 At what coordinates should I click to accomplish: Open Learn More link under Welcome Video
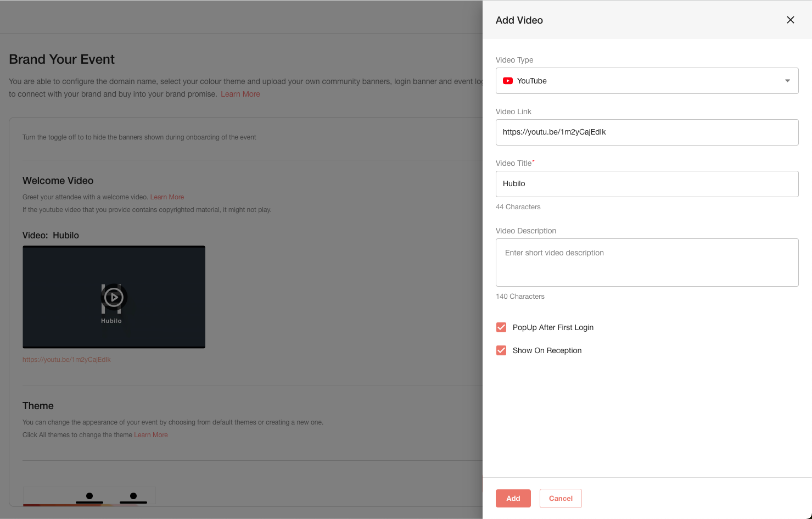click(x=167, y=197)
